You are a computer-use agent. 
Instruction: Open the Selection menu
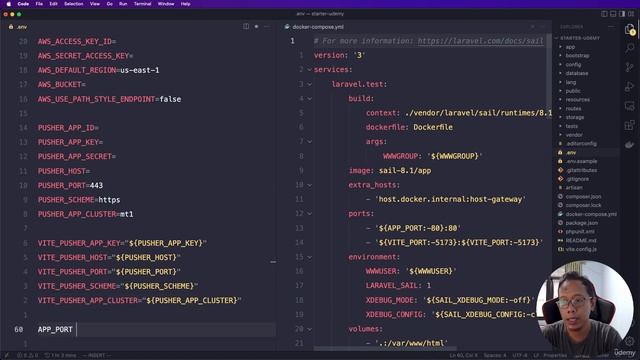[73, 4]
